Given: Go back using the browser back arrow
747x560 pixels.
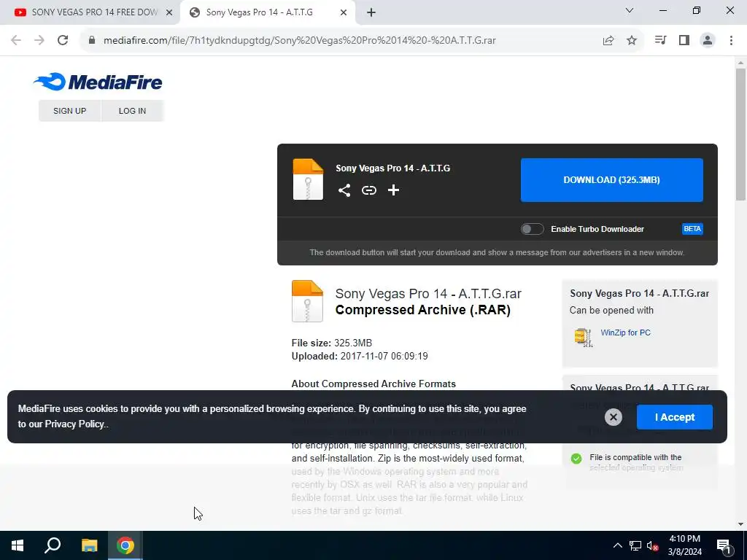Looking at the screenshot, I should pos(16,40).
